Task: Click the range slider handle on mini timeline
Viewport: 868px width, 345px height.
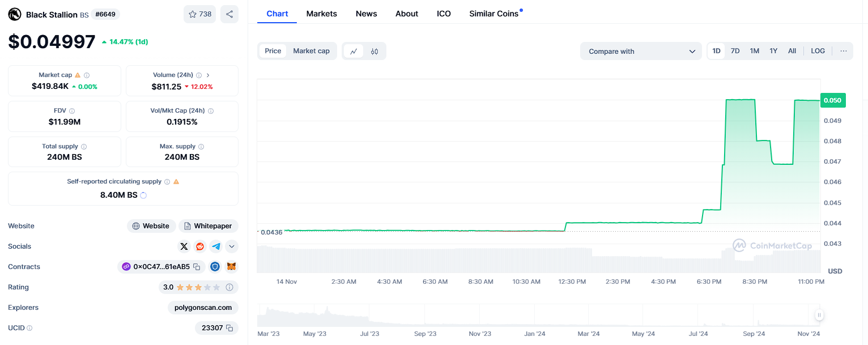Action: tap(819, 315)
